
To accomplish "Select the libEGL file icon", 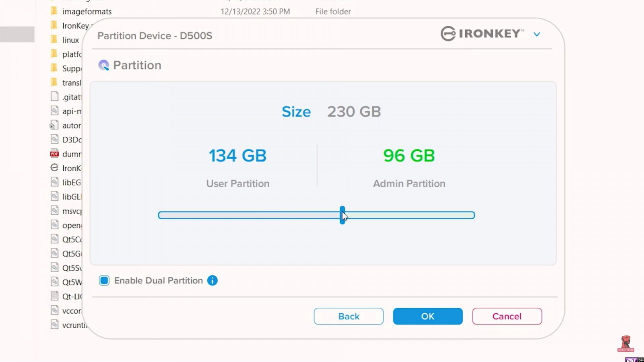I will pos(54,182).
